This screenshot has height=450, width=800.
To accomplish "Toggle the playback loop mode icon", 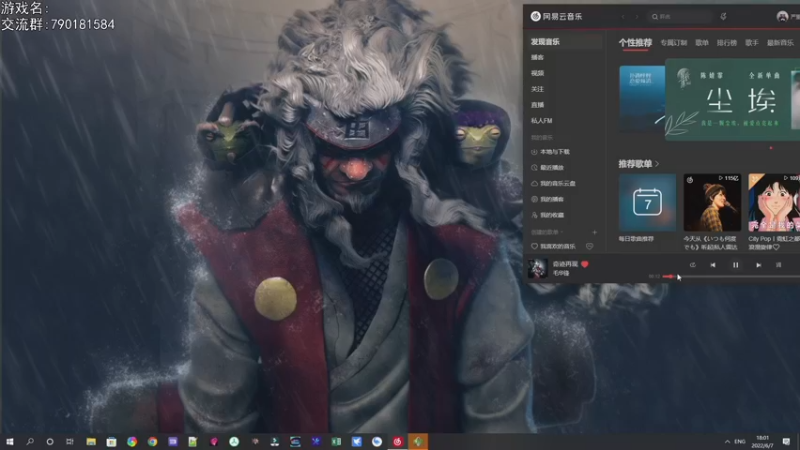I will [x=692, y=265].
